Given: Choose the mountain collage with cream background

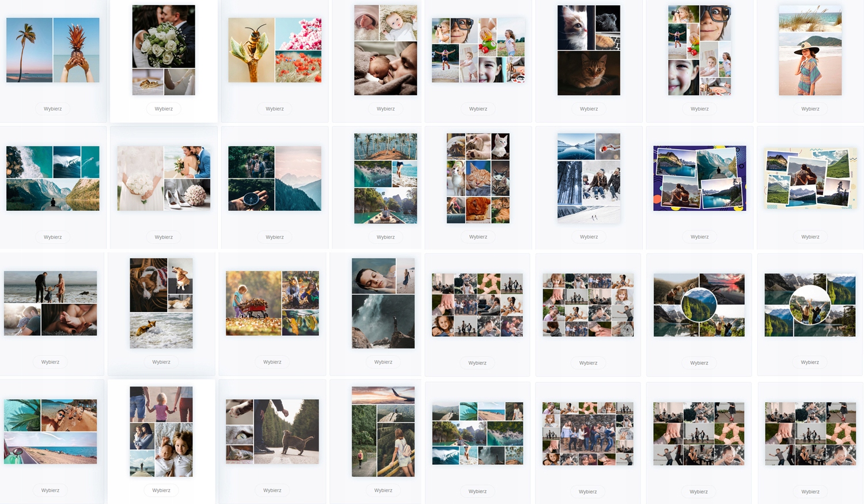Looking at the screenshot, I should pos(810,179).
